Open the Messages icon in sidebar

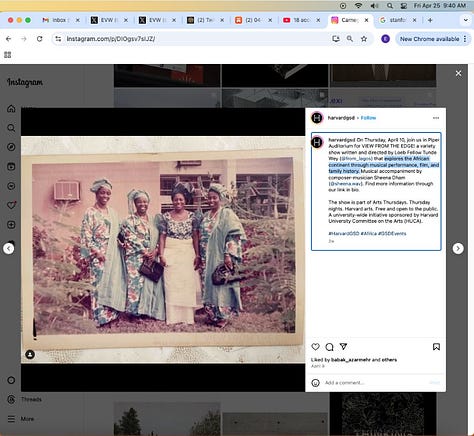(x=11, y=186)
